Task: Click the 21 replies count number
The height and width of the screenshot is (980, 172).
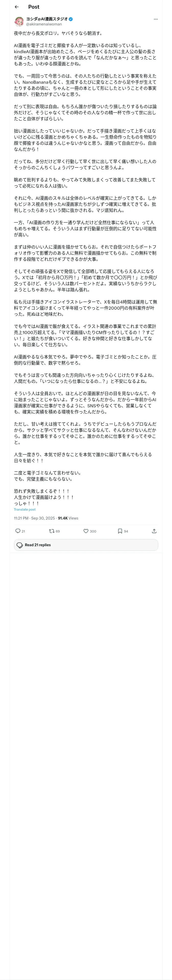Action: pyautogui.click(x=23, y=531)
